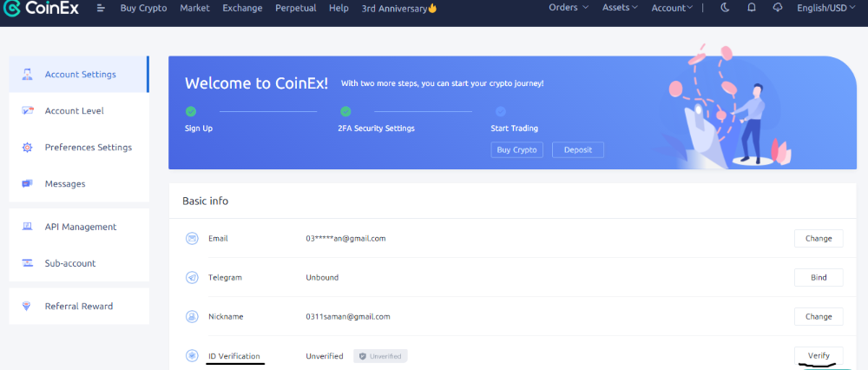
Task: Select API Management in sidebar
Action: (79, 227)
